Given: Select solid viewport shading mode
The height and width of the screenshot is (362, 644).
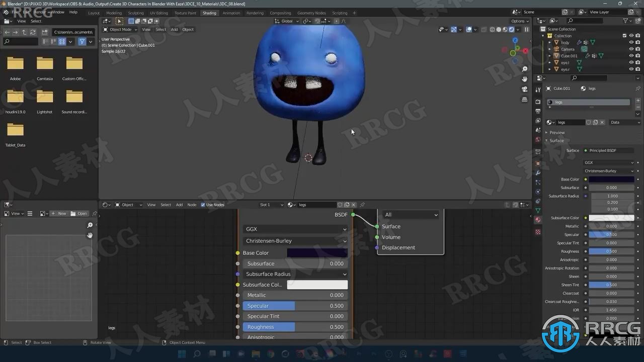Looking at the screenshot, I should tap(499, 29).
